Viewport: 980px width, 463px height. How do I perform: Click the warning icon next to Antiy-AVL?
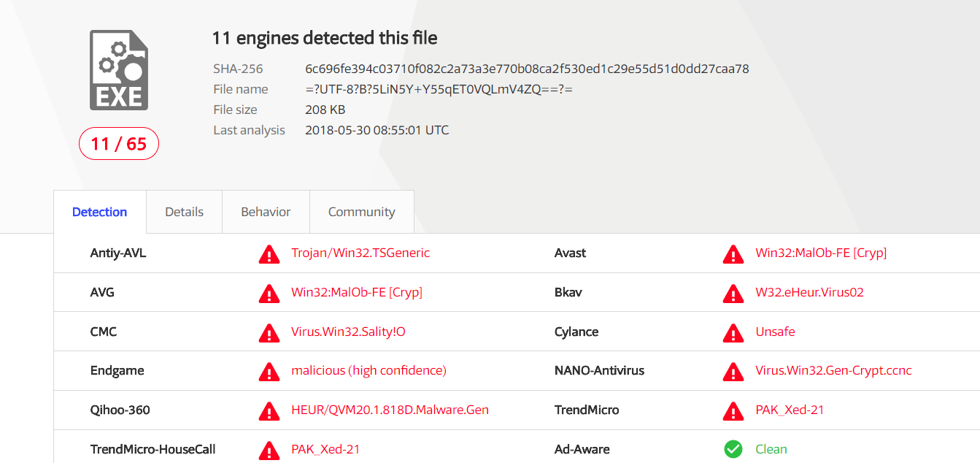pyautogui.click(x=269, y=254)
